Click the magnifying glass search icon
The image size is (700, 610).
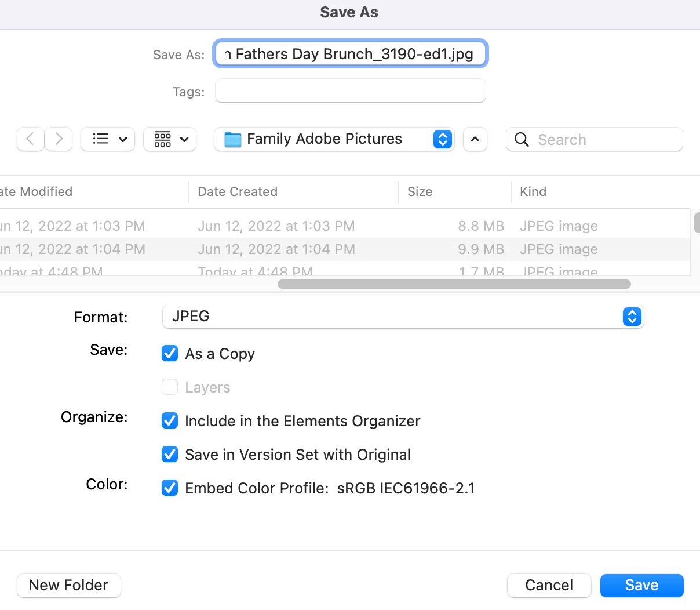pos(522,140)
